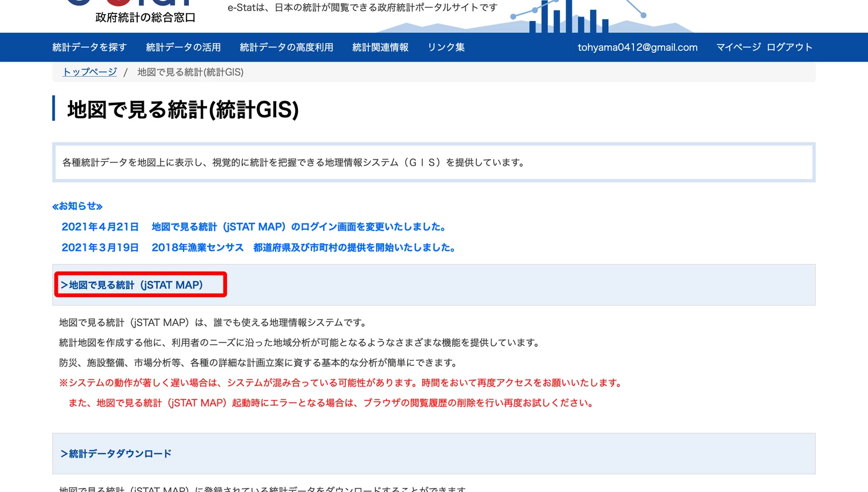Image resolution: width=868 pixels, height=492 pixels.
Task: Click the red system-slow warning text
Action: pyautogui.click(x=340, y=383)
